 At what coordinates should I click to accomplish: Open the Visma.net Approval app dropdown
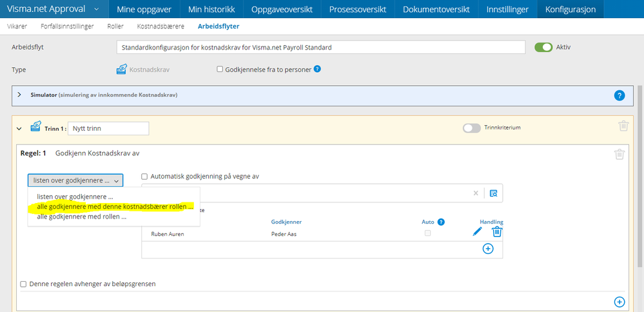[x=96, y=9]
